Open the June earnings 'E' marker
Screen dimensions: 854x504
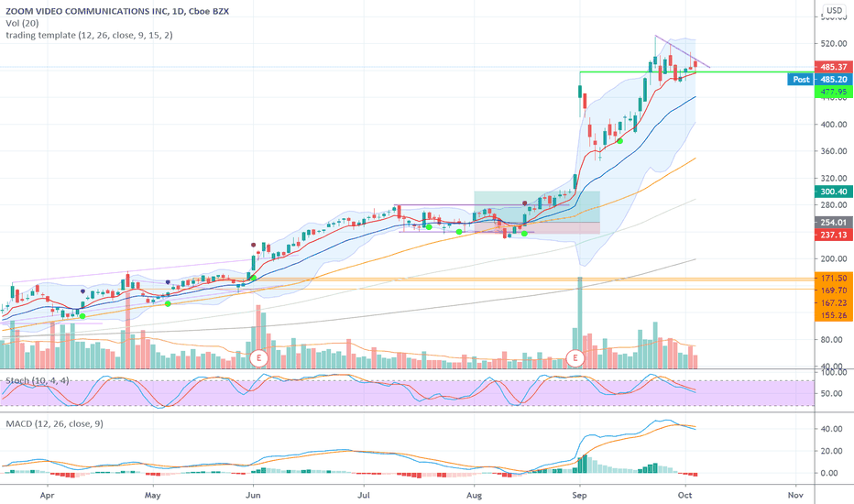(259, 358)
